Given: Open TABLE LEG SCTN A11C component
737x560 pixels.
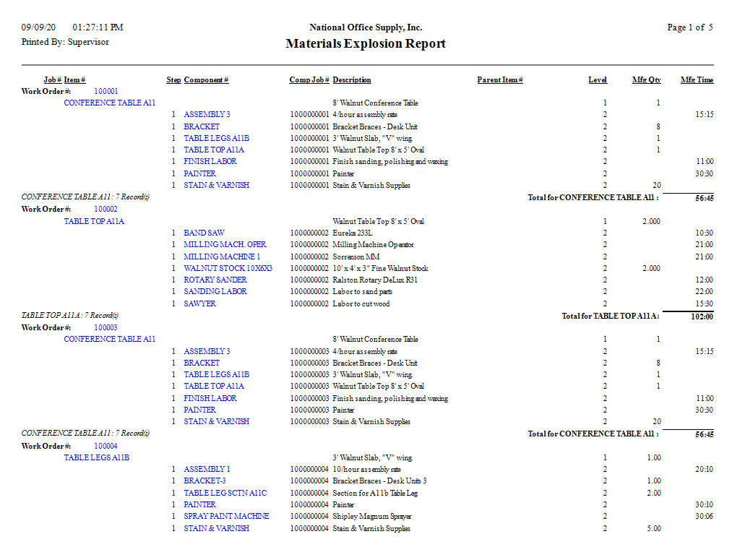Looking at the screenshot, I should (225, 494).
